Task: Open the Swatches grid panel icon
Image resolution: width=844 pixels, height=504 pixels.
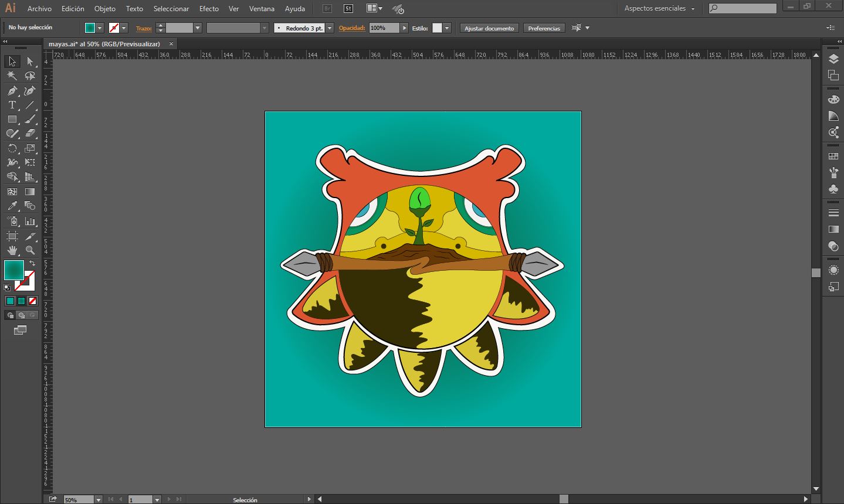Action: pos(833,156)
